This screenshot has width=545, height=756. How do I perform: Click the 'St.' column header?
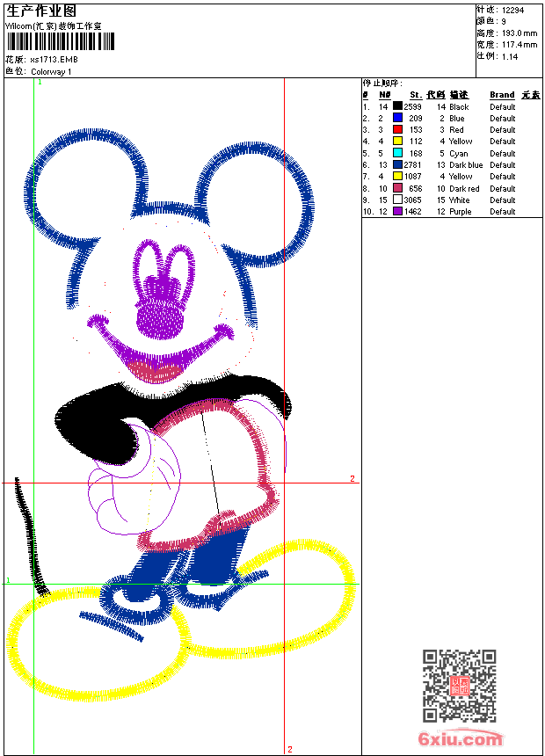[416, 95]
